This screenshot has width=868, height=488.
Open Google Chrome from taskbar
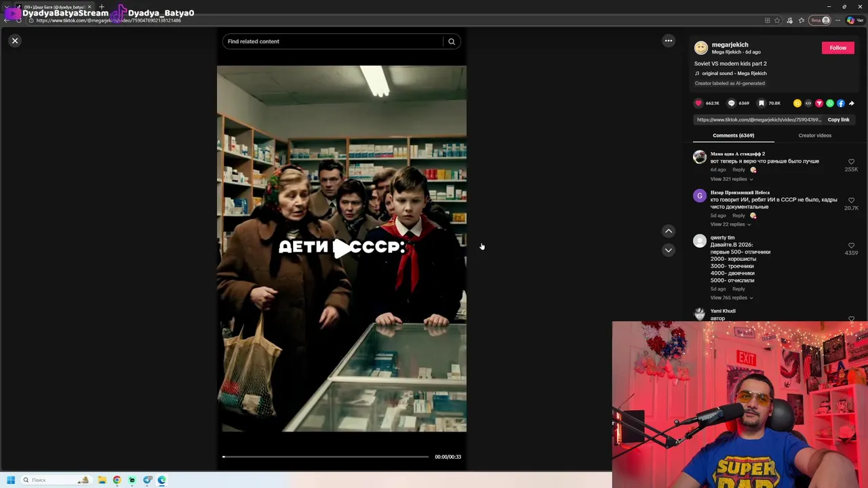pyautogui.click(x=117, y=480)
